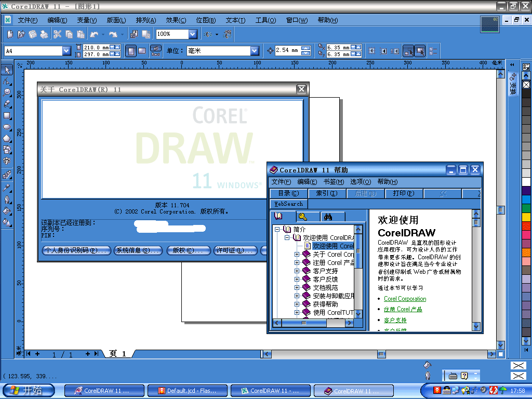The width and height of the screenshot is (532, 399).
Task: Select the Rectangle tool
Action: tap(7, 116)
